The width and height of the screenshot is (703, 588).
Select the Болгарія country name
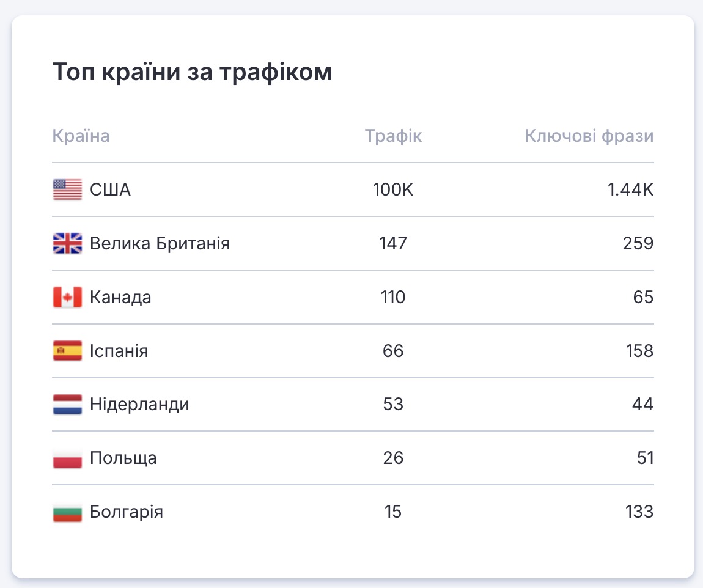coord(126,512)
